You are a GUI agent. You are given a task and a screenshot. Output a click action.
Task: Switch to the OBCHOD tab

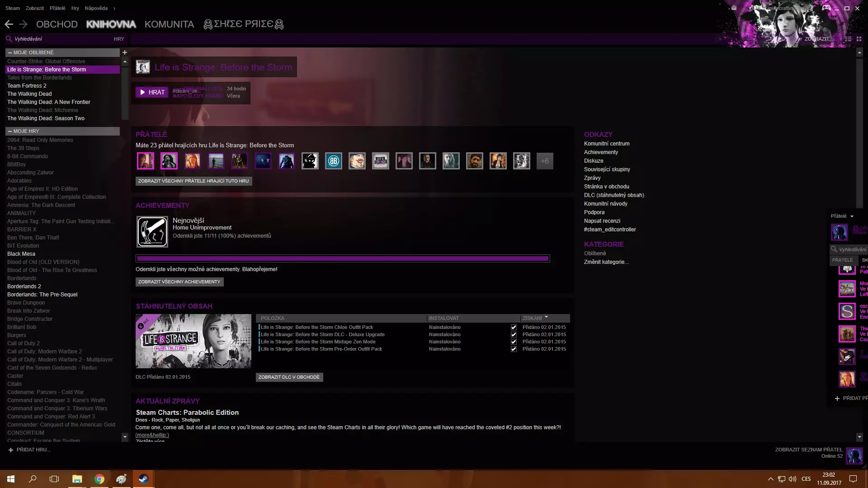57,24
